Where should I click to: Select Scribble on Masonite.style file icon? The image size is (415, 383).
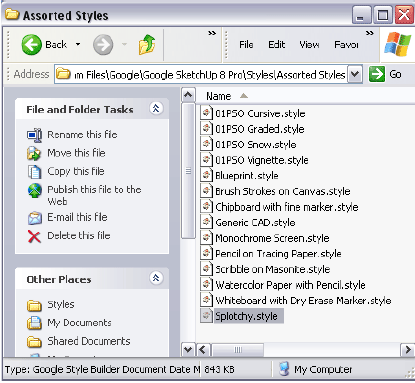tap(206, 269)
